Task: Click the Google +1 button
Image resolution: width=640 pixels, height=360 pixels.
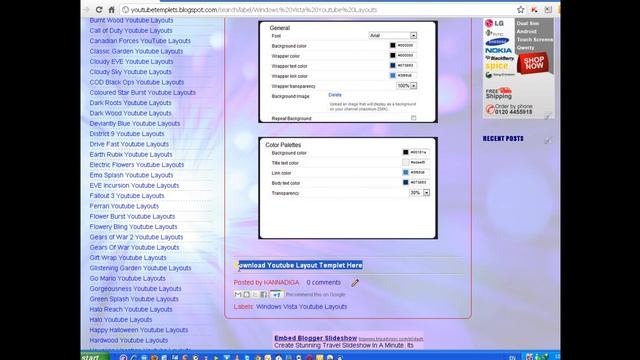Action: [276, 294]
